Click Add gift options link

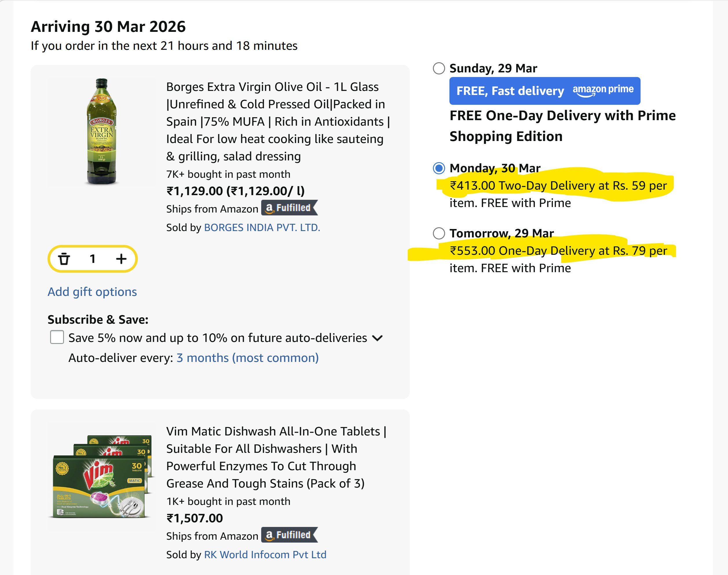[x=92, y=292]
